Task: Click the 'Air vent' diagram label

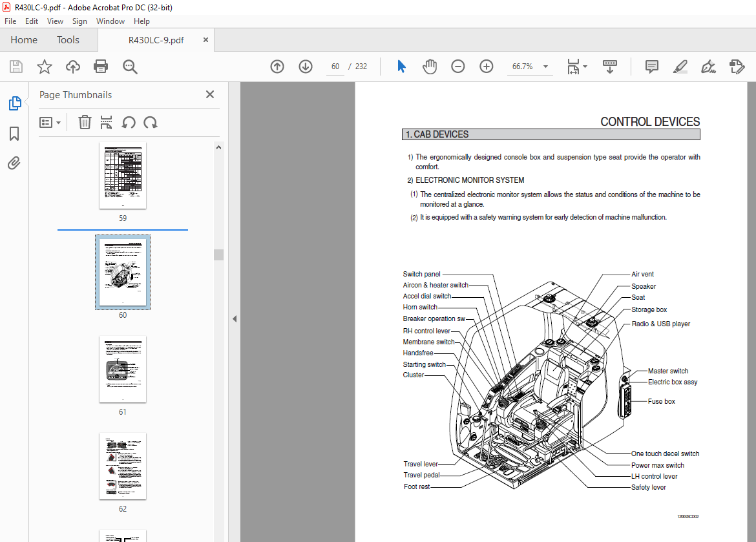Action: tap(642, 275)
